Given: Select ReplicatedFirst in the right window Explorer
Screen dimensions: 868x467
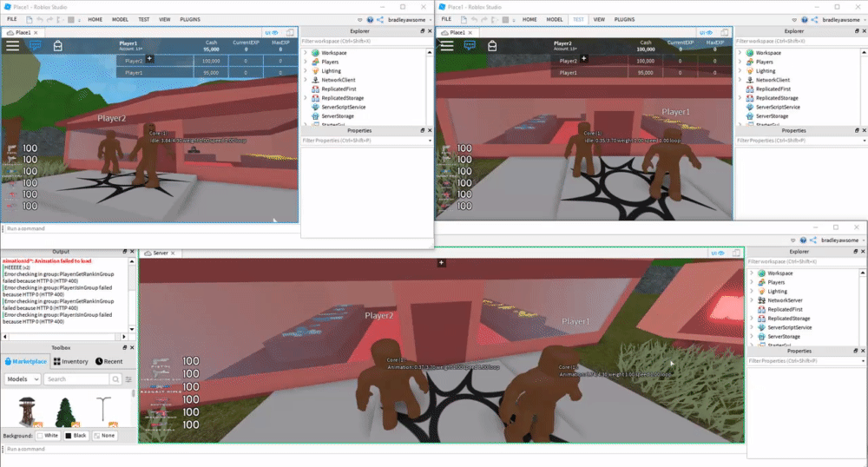Looking at the screenshot, I should click(773, 89).
